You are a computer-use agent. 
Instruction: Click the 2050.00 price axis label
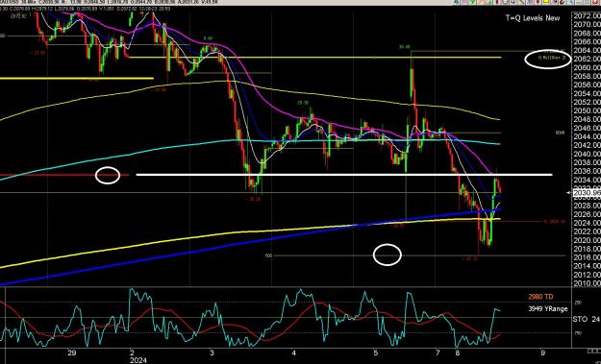pyautogui.click(x=587, y=110)
